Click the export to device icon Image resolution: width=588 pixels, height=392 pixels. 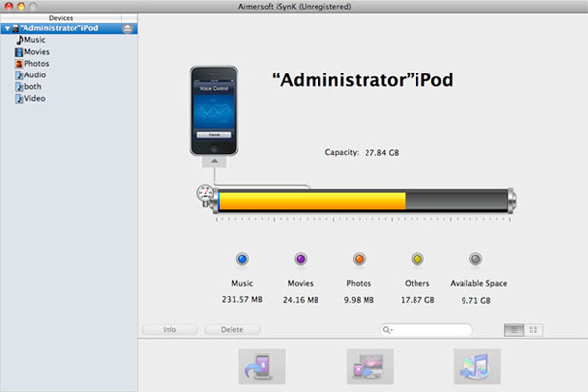click(262, 367)
